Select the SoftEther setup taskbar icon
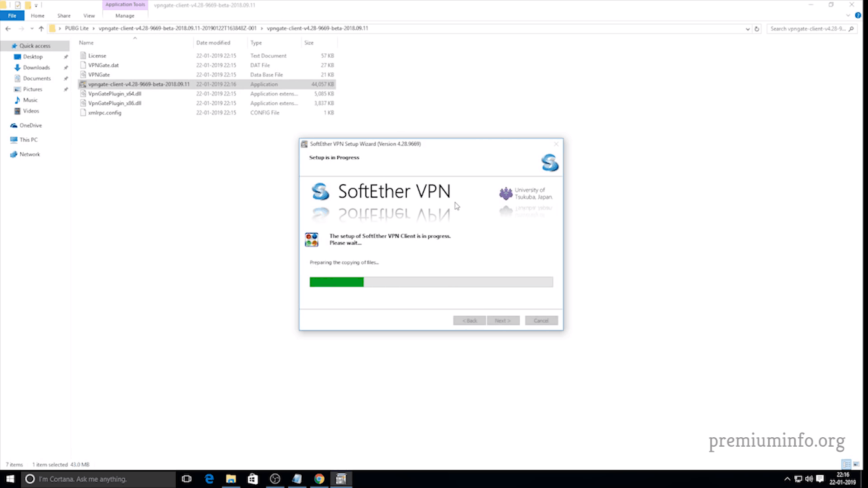868x488 pixels. click(x=341, y=479)
